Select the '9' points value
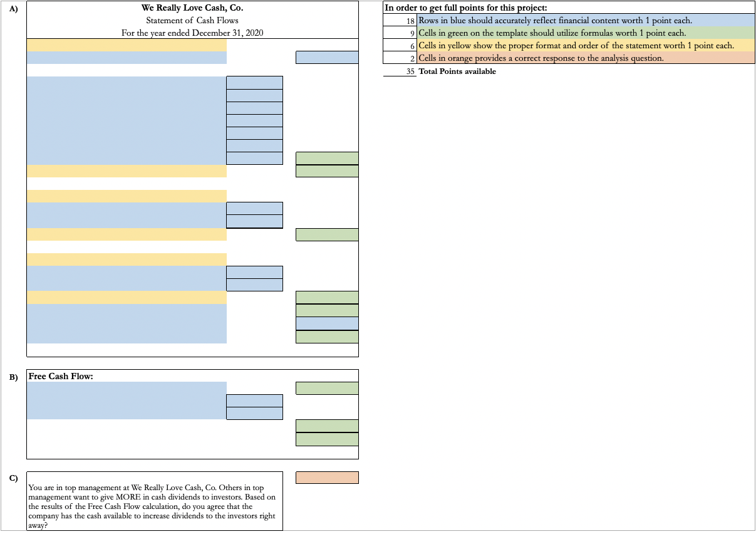 coord(413,33)
